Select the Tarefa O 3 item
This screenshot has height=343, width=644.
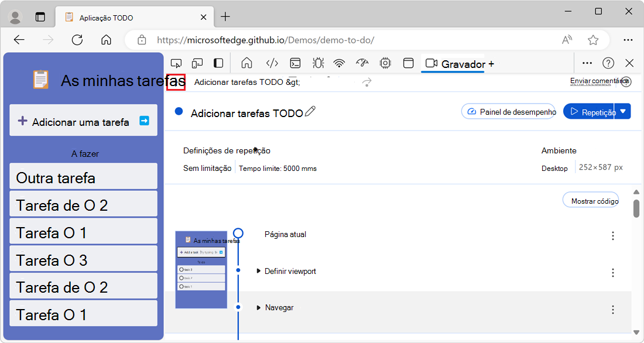83,258
